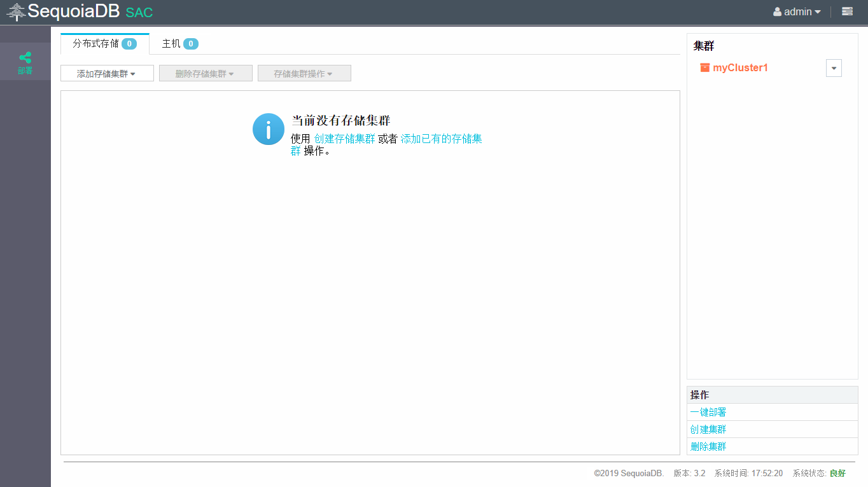Select the myCluster1 cluster name
Viewport: 868px width, 487px height.
(x=740, y=67)
